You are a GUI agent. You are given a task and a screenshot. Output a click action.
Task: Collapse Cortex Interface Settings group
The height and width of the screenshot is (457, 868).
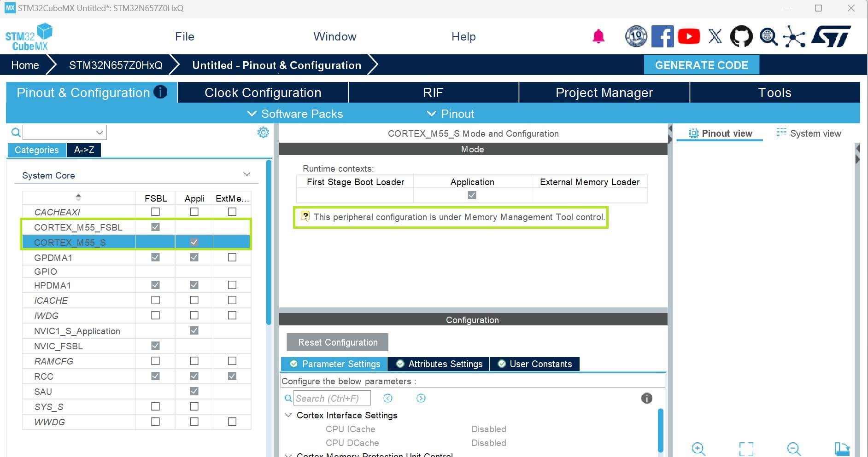click(288, 415)
